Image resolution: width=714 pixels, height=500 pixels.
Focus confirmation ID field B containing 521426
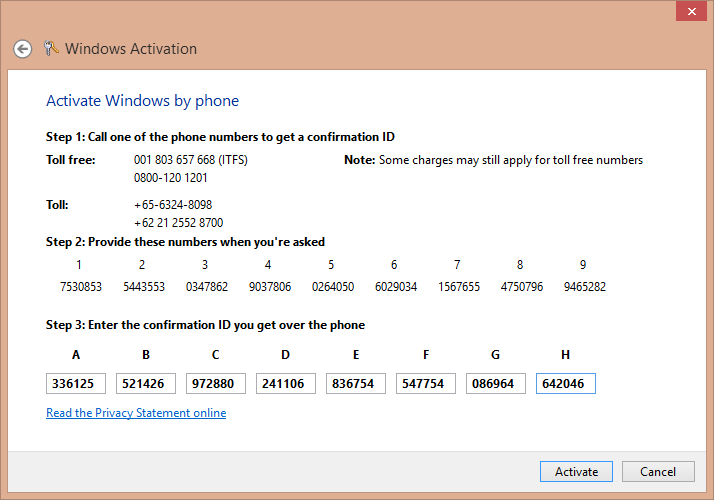click(146, 383)
